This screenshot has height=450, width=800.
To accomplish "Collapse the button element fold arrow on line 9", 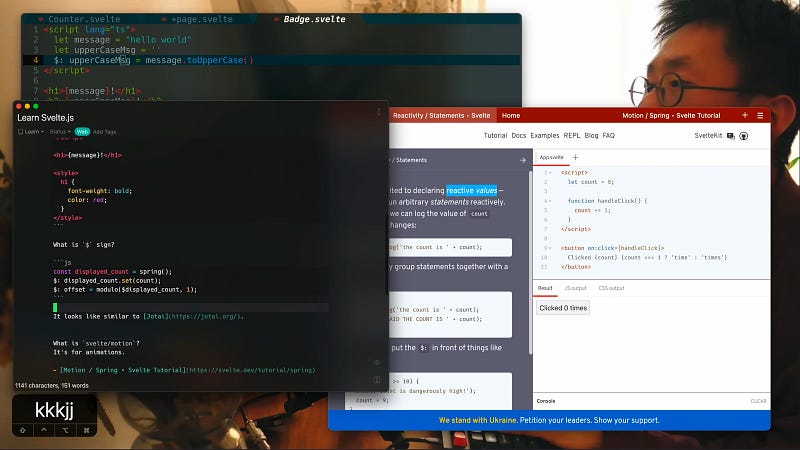I will (x=550, y=248).
